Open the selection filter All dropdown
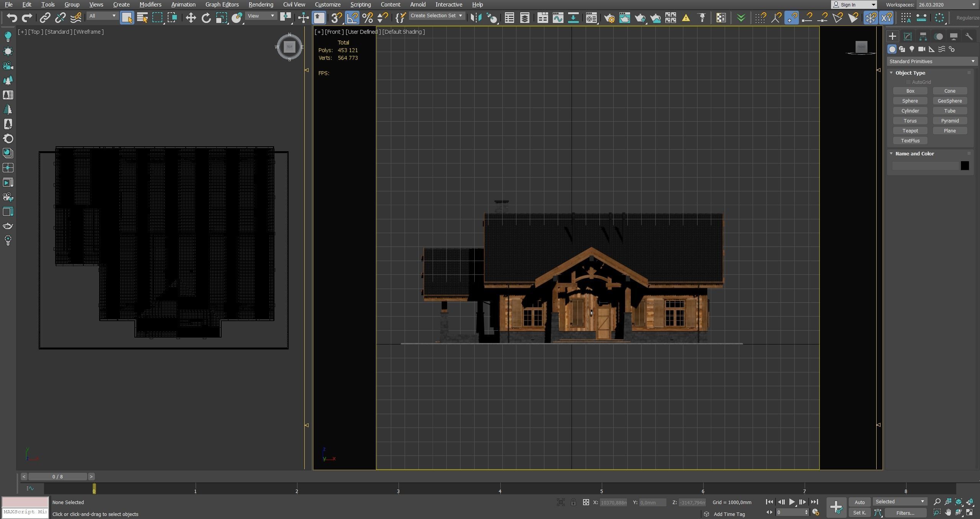 (x=102, y=16)
